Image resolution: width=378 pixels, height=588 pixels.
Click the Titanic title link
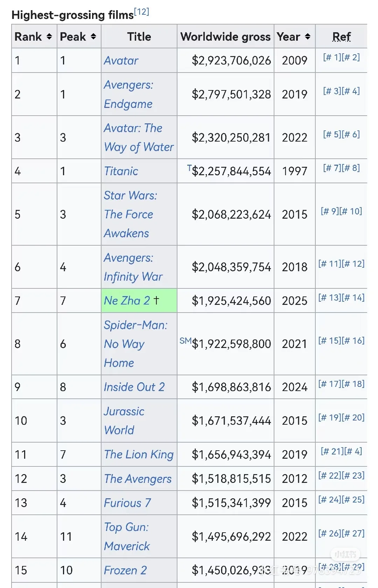pos(121,171)
